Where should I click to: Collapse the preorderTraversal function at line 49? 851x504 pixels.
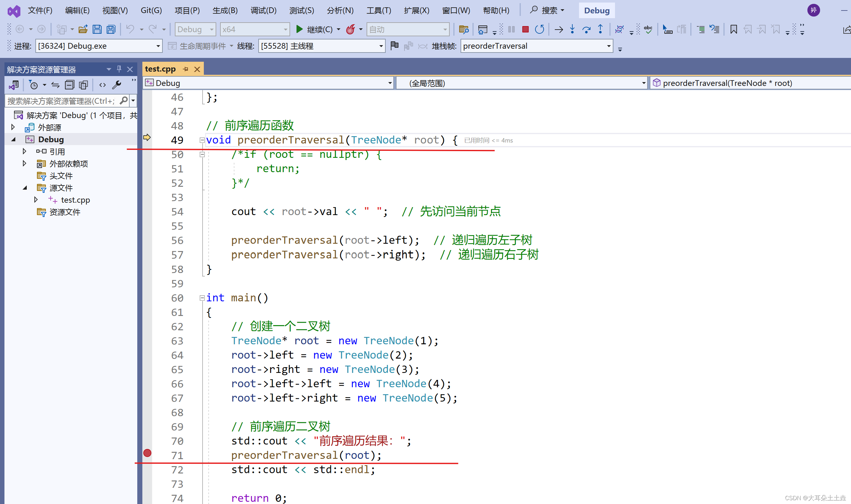(x=202, y=140)
